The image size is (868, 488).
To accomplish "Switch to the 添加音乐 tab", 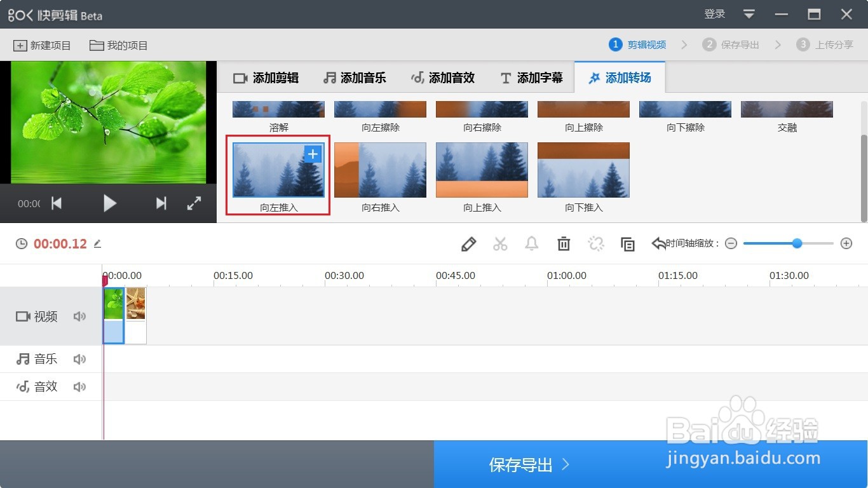I will tap(355, 78).
